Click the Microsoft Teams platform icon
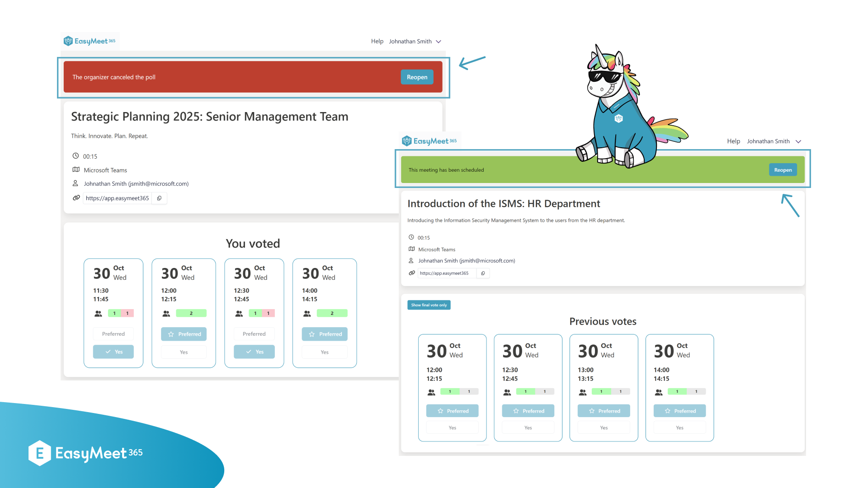The width and height of the screenshot is (868, 488). pyautogui.click(x=75, y=170)
